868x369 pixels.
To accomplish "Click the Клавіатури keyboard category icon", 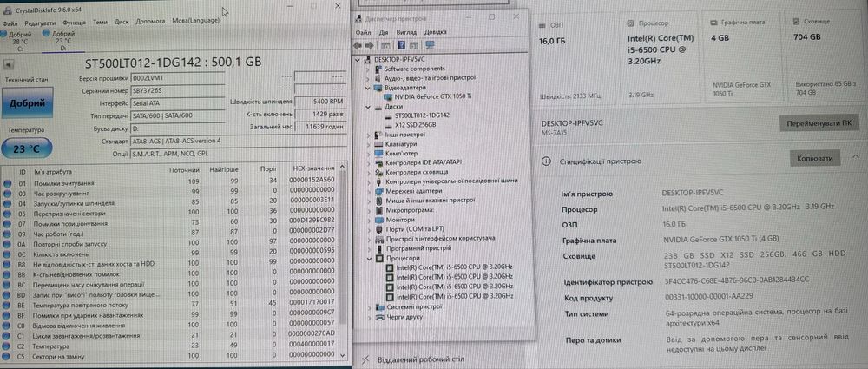I will tap(378, 143).
